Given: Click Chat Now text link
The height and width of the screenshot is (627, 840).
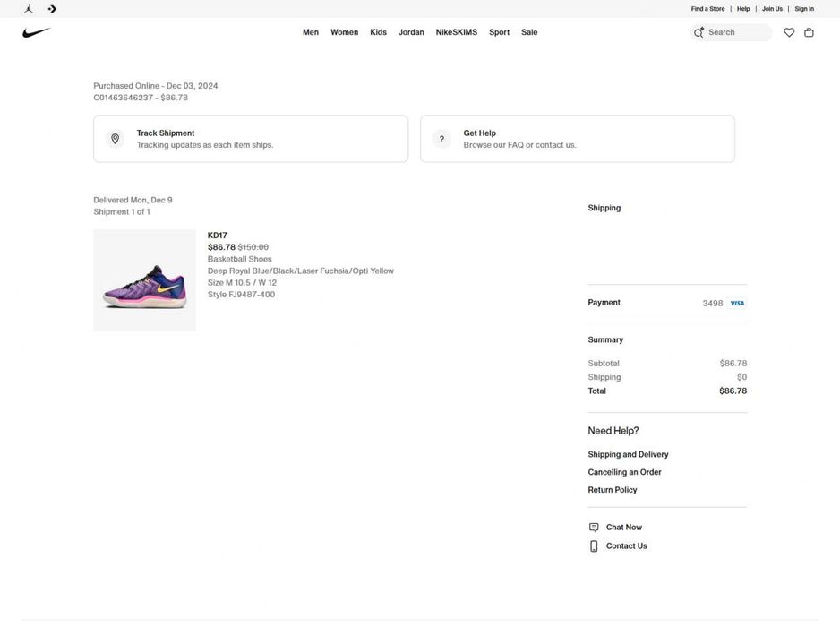Looking at the screenshot, I should point(624,528).
